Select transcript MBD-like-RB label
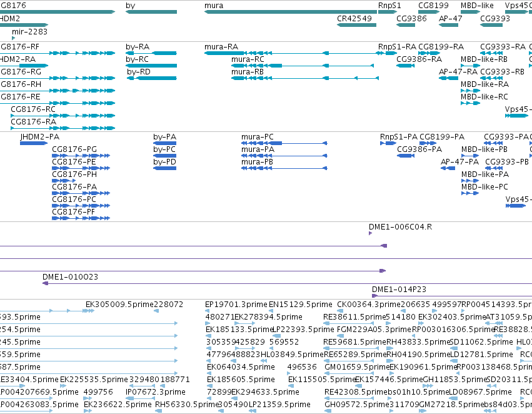The image size is (532, 414). [x=484, y=59]
